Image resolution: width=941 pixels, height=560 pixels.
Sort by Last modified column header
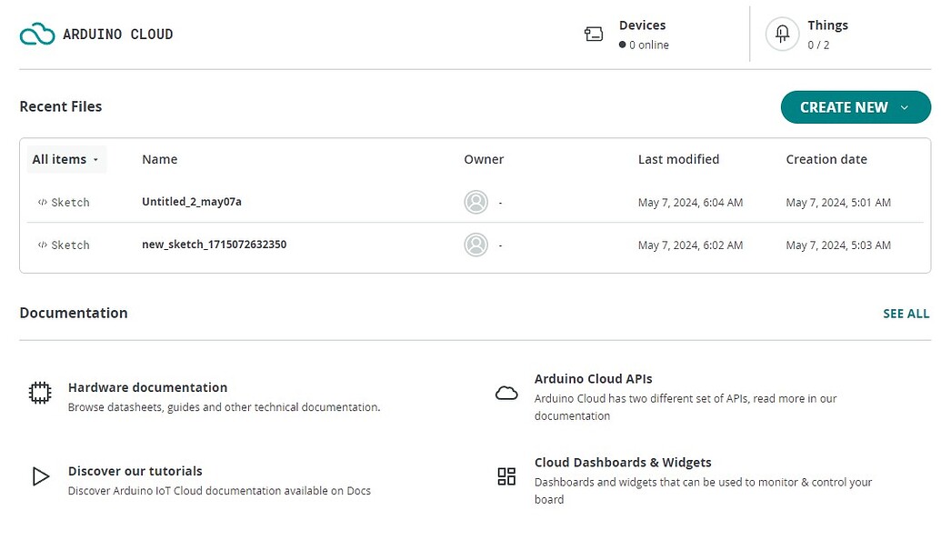[678, 159]
